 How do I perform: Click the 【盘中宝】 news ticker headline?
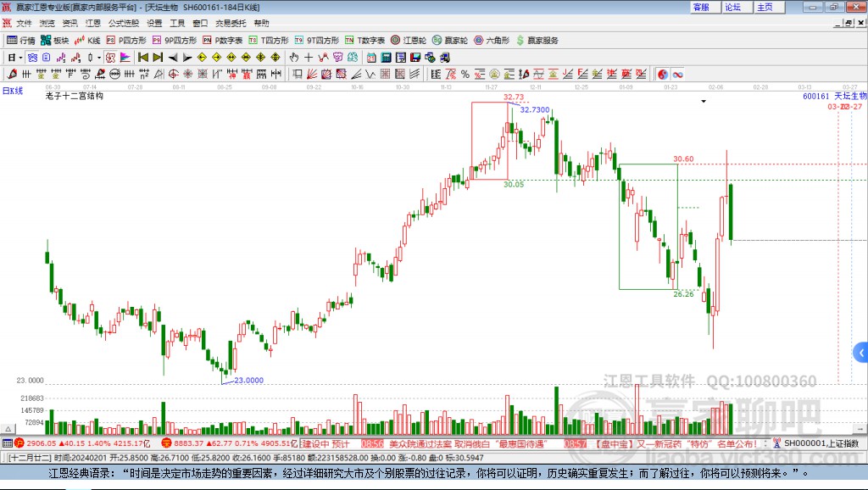click(x=676, y=444)
